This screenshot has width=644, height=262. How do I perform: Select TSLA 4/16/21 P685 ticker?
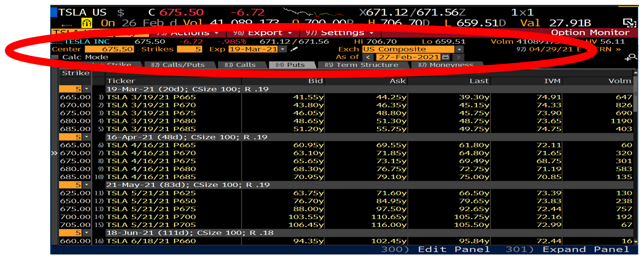tap(151, 177)
